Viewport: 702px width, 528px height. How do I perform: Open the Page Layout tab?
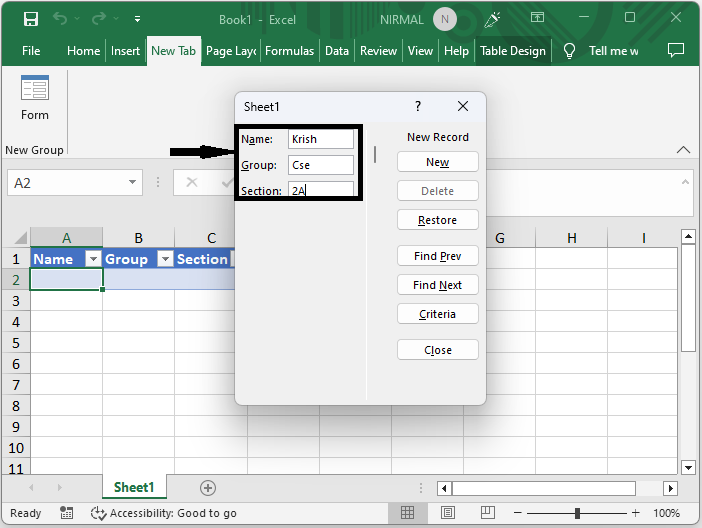(231, 51)
